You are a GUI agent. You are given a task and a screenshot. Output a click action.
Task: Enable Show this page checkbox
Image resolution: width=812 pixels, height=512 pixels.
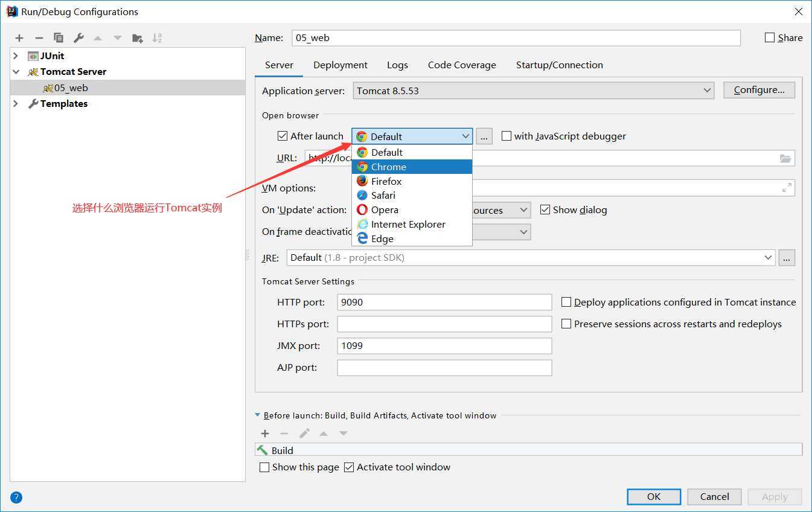(x=264, y=467)
